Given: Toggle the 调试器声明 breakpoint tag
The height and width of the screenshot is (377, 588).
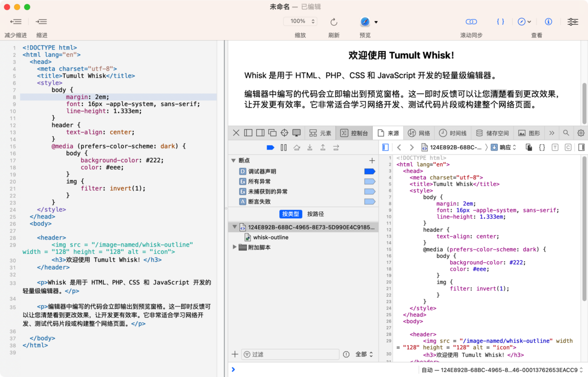Looking at the screenshot, I should [x=369, y=171].
